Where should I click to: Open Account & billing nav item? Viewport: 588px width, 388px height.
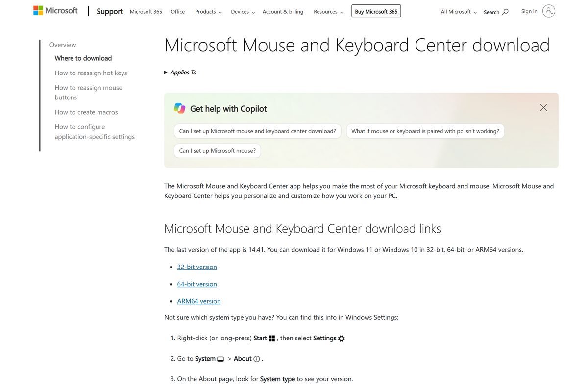[x=283, y=12]
